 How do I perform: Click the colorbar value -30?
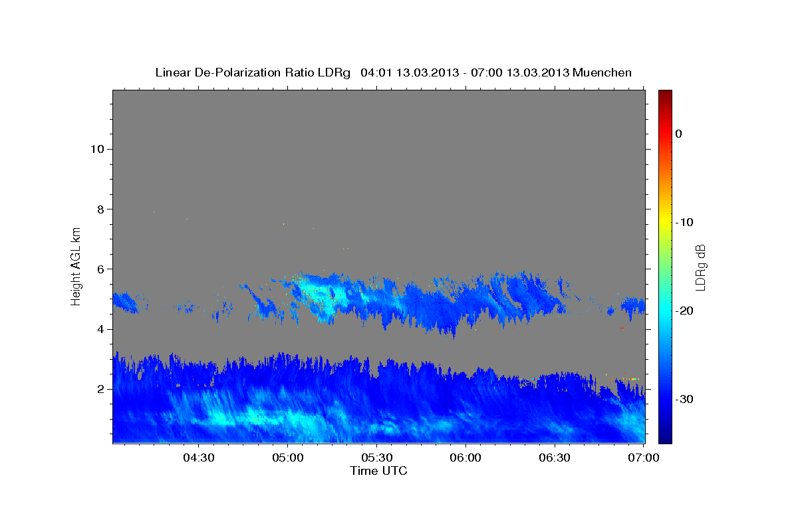click(x=684, y=399)
